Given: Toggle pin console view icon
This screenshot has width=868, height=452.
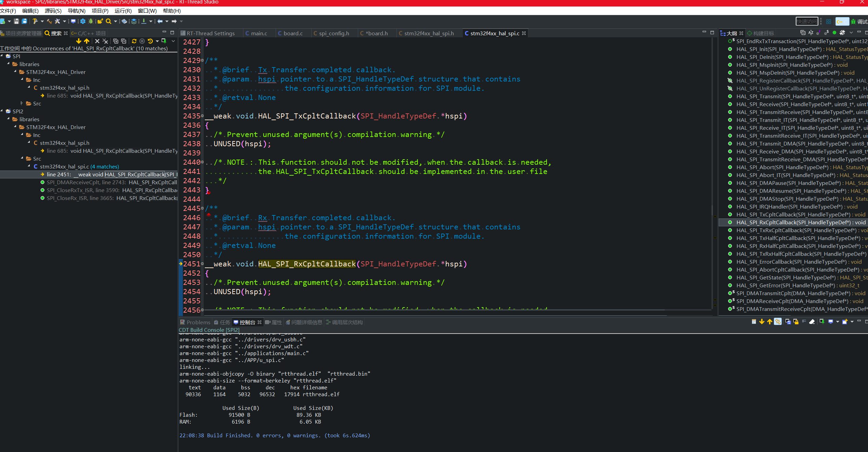Looking at the screenshot, I should coord(822,322).
